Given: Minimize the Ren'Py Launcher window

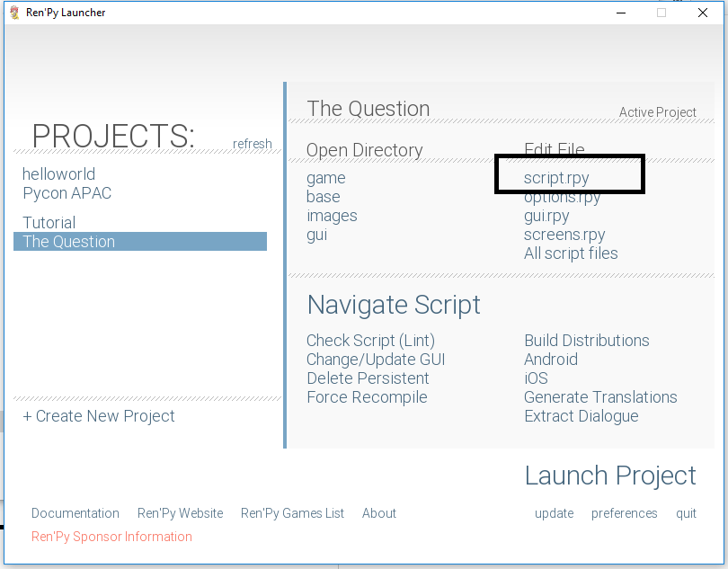Looking at the screenshot, I should (x=621, y=13).
